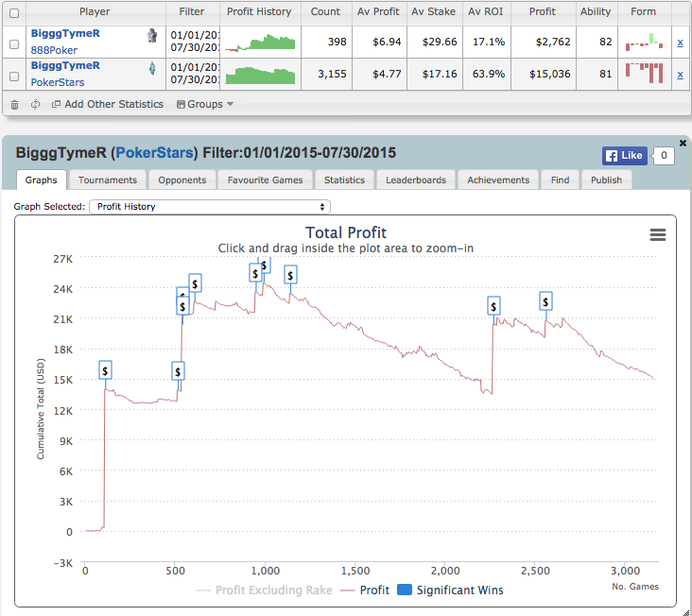692x616 pixels.
Task: Expand the Groups dropdown
Action: coord(205,105)
